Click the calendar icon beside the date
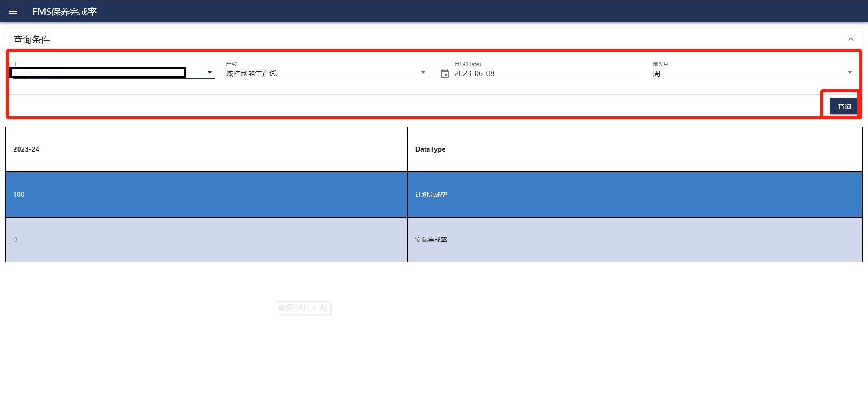This screenshot has height=398, width=868. pos(445,74)
